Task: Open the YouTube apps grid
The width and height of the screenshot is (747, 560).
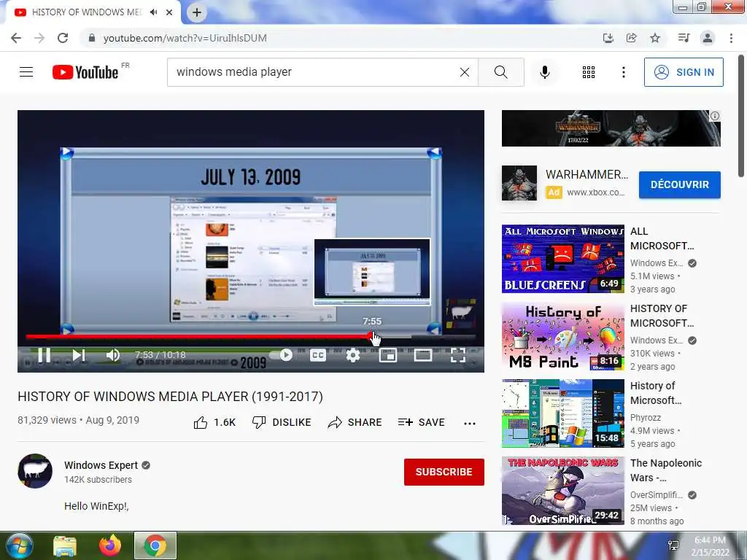Action: 589,72
